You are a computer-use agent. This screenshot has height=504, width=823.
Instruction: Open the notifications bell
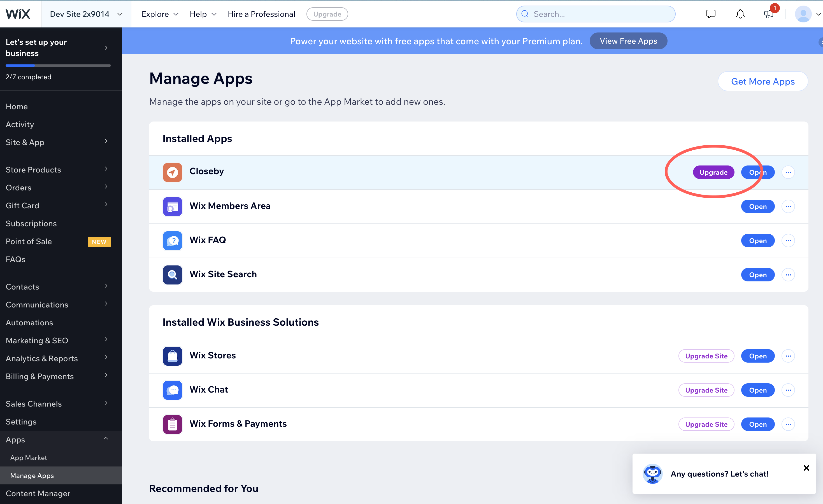point(740,14)
